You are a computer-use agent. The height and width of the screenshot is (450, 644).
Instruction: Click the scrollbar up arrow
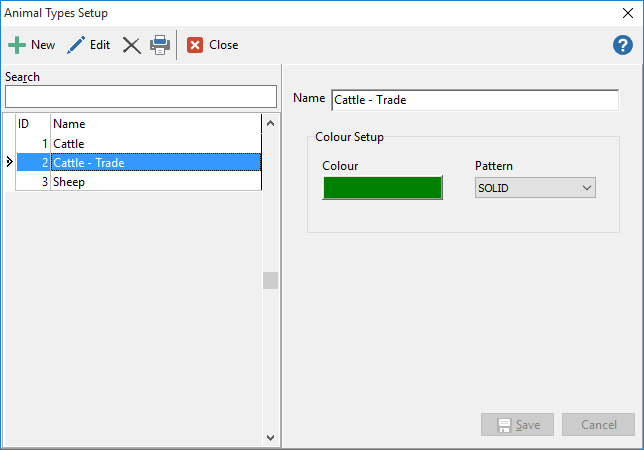coord(270,123)
